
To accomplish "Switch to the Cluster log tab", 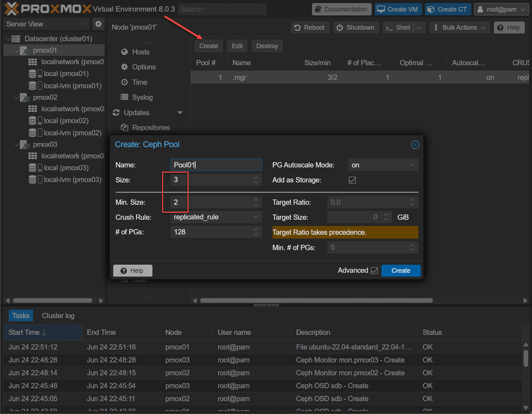I will coord(58,316).
